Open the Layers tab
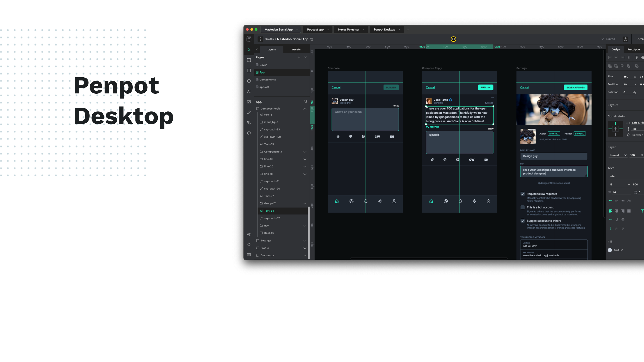644x362 pixels. point(271,49)
